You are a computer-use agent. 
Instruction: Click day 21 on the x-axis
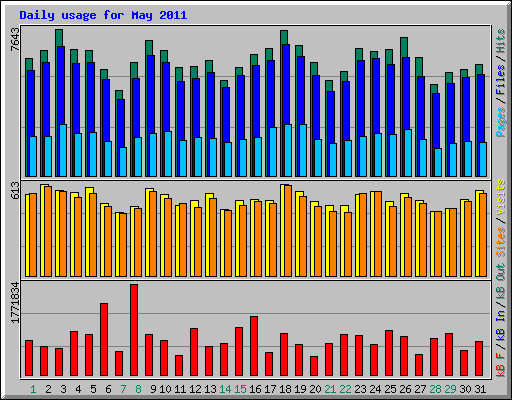click(330, 389)
